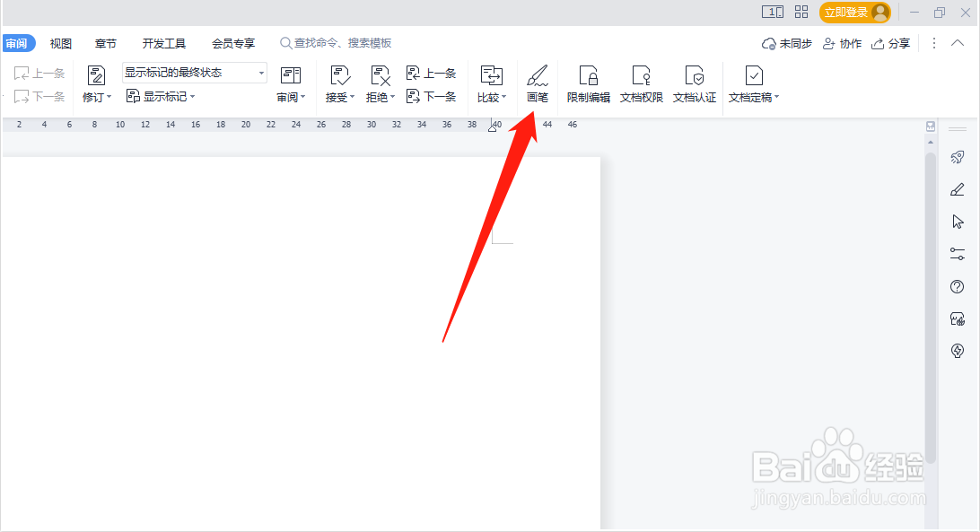Screen dimensions: 980x532
Task: Click the scrollbar up arrow
Action: [x=931, y=143]
